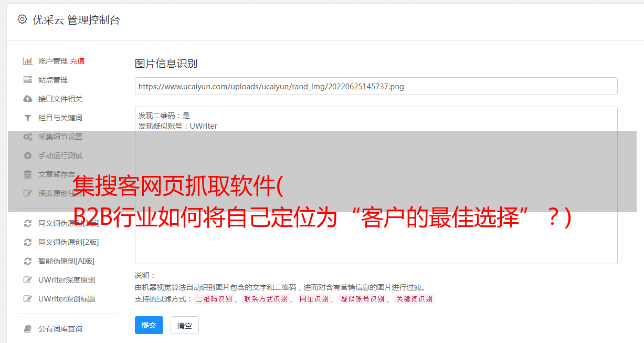
Task: Click the edit icon for 深度原创任务
Action: pyautogui.click(x=28, y=193)
